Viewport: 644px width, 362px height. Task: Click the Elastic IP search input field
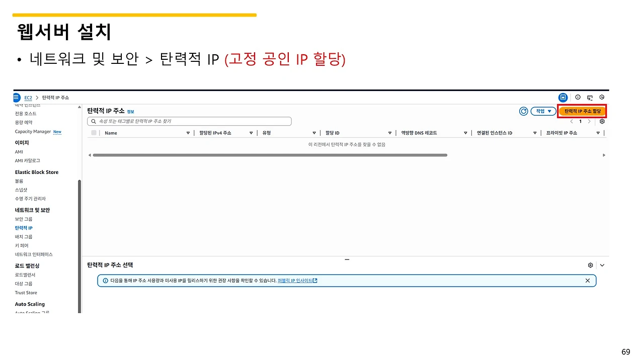(x=189, y=121)
